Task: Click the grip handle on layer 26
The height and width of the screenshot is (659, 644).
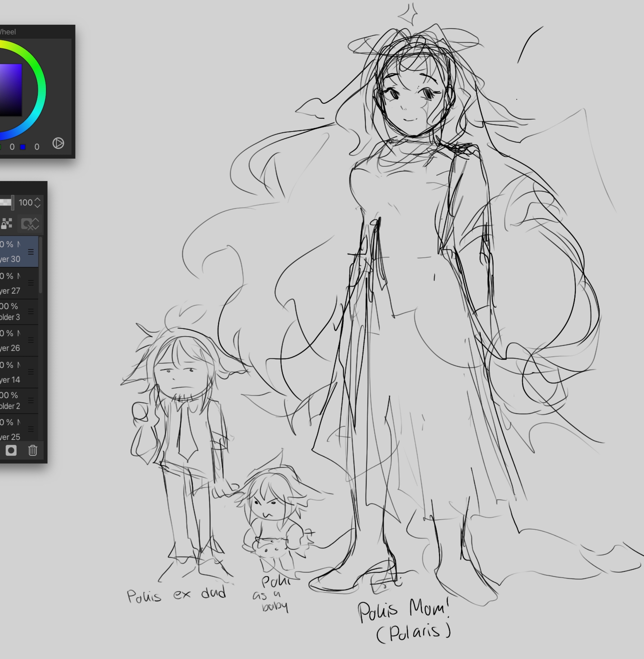Action: coord(31,341)
